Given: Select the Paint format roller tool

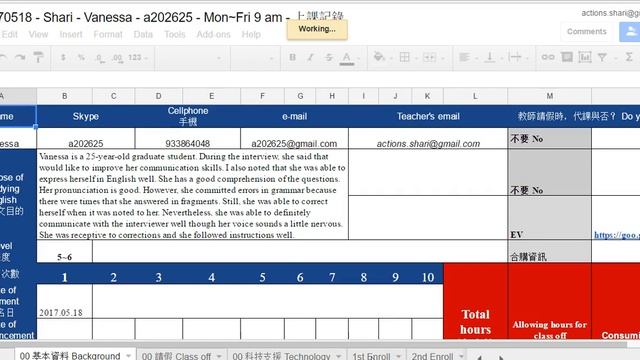Looking at the screenshot, I should point(38,58).
